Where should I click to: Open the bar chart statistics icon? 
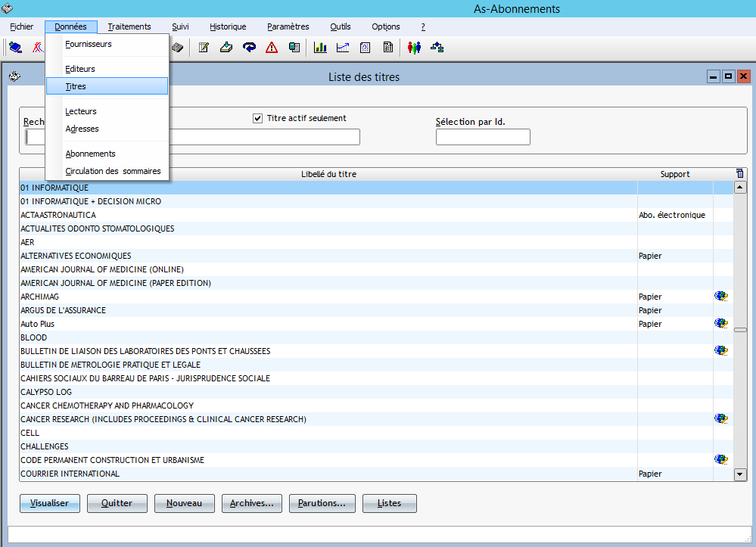pos(320,47)
